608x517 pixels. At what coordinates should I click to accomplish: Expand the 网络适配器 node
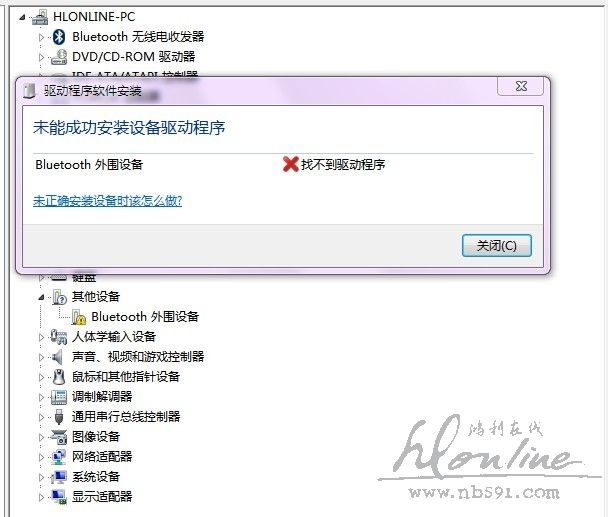[41, 457]
